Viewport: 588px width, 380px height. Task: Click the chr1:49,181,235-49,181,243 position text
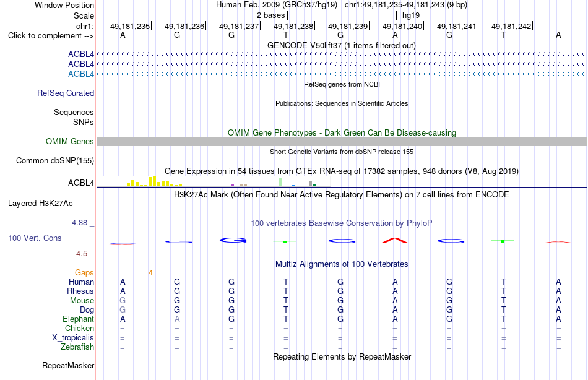click(406, 5)
